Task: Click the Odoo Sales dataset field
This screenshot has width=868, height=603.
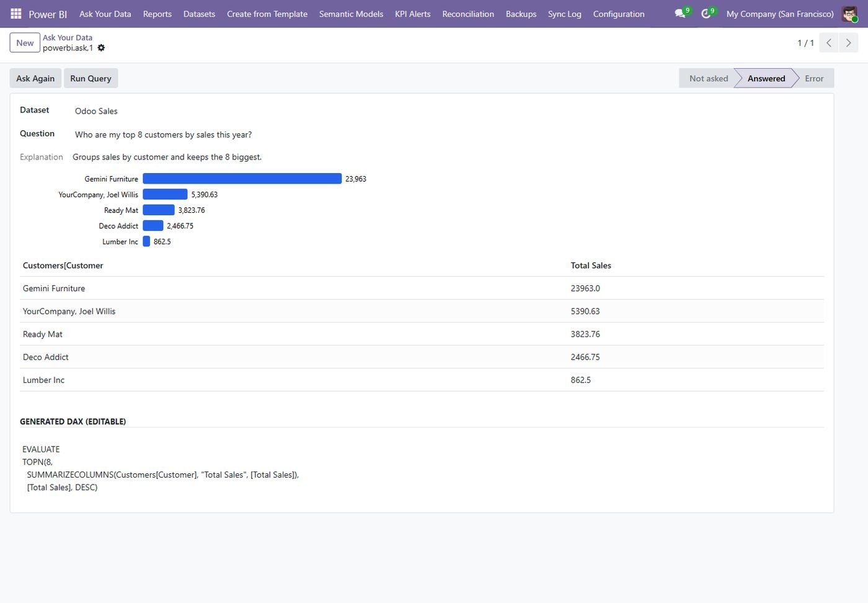Action: [x=96, y=111]
